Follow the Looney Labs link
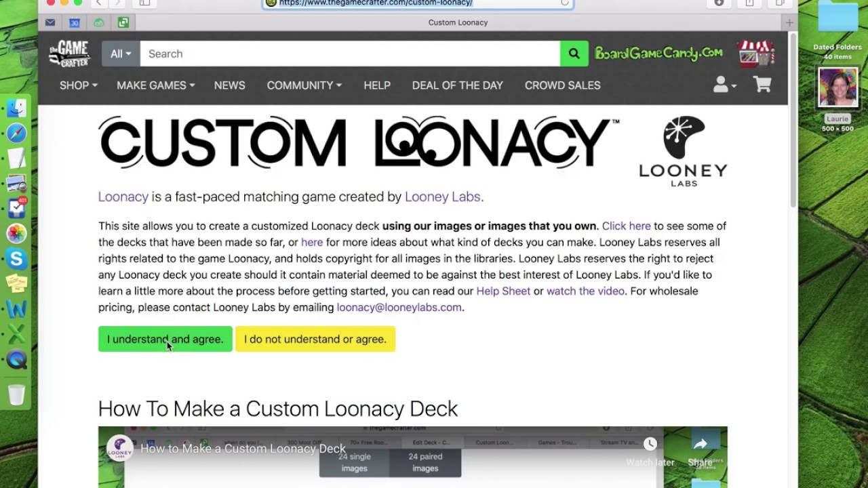The height and width of the screenshot is (488, 868). (442, 197)
